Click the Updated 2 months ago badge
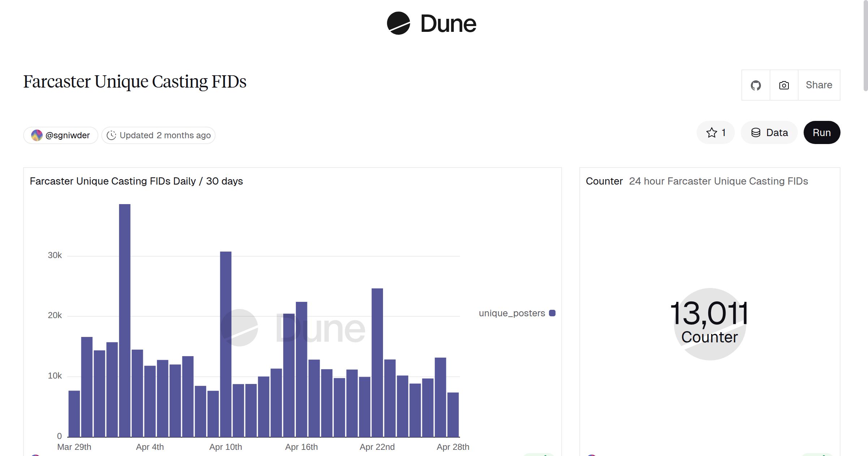Viewport: 868px width, 456px height. 158,135
